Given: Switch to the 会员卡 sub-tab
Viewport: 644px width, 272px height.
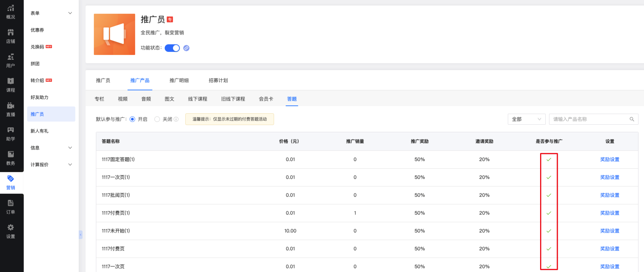Looking at the screenshot, I should [x=266, y=99].
